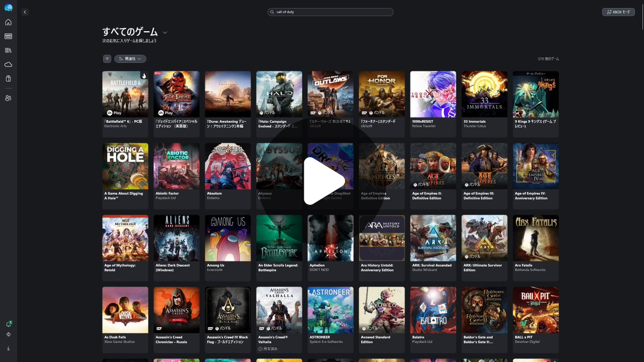Click the 'Age of Mythology: Retold' title
Screen dimensions: 644x362
coord(120,268)
